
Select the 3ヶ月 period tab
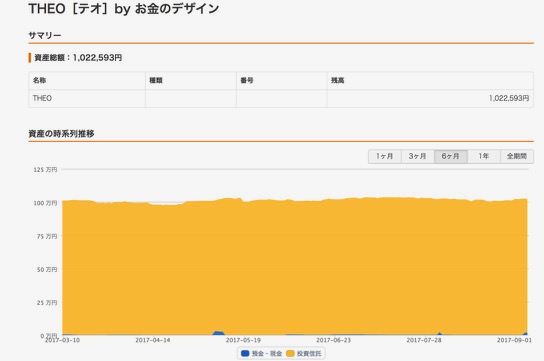click(x=418, y=156)
